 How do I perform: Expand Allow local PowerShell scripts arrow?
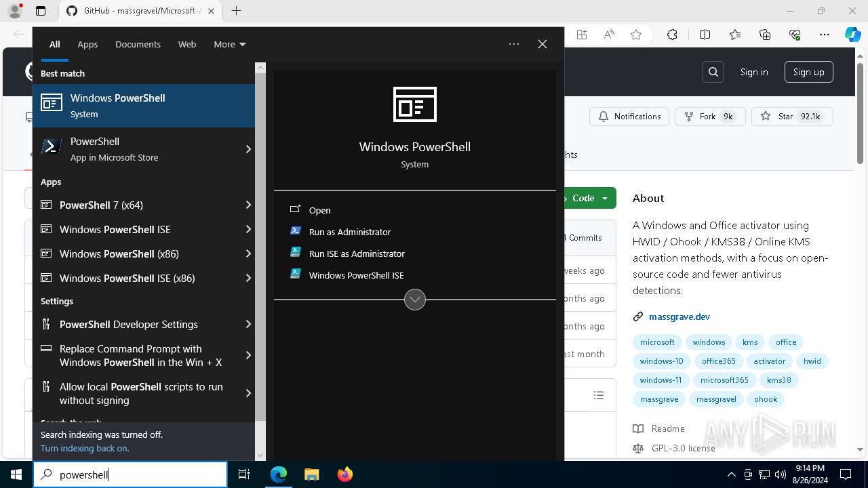248,393
